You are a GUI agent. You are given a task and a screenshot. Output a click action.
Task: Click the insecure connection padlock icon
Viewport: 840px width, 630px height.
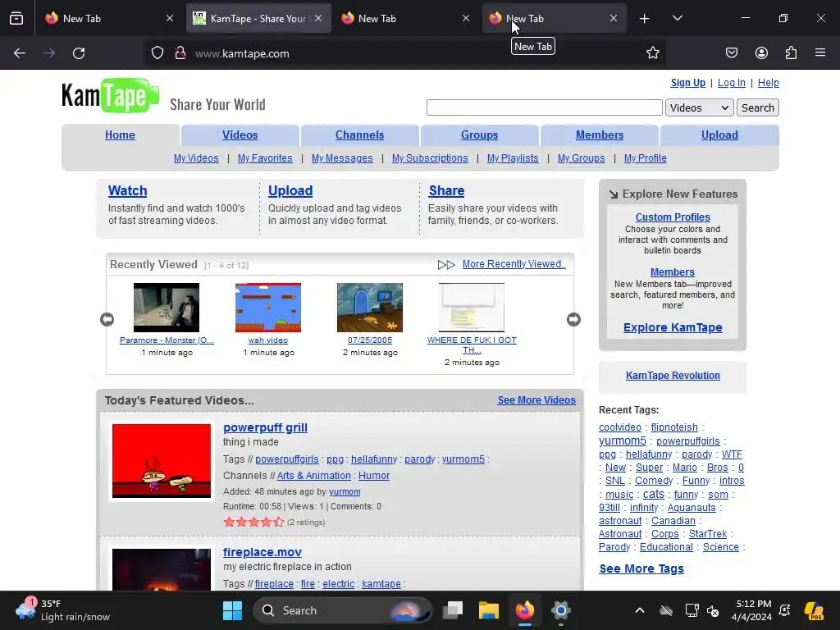pos(180,53)
